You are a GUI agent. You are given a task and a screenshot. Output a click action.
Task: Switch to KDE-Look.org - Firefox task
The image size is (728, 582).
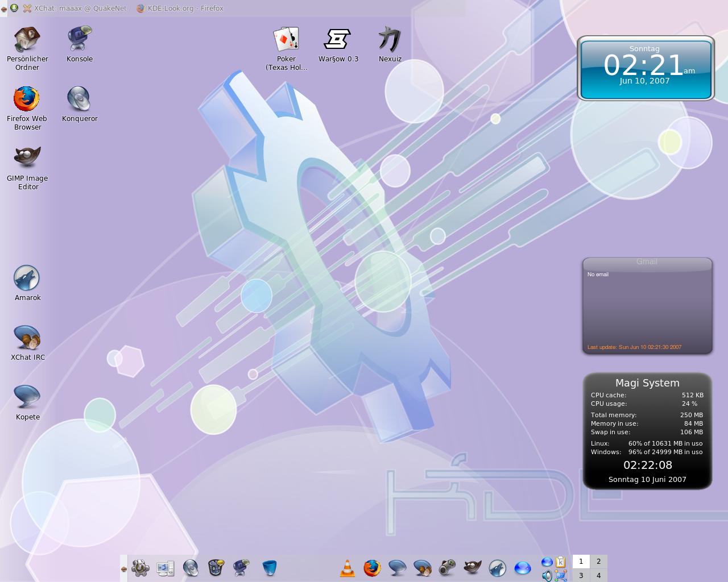click(180, 8)
